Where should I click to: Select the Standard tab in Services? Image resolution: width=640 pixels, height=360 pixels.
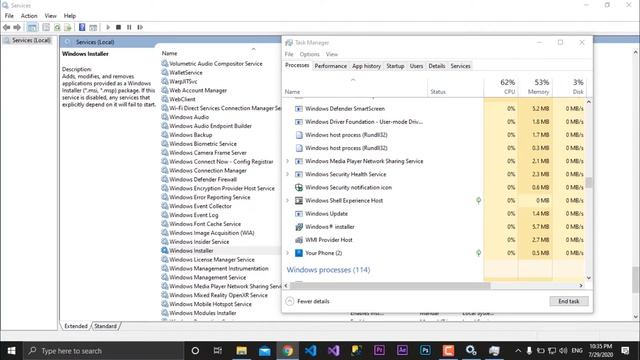105,326
